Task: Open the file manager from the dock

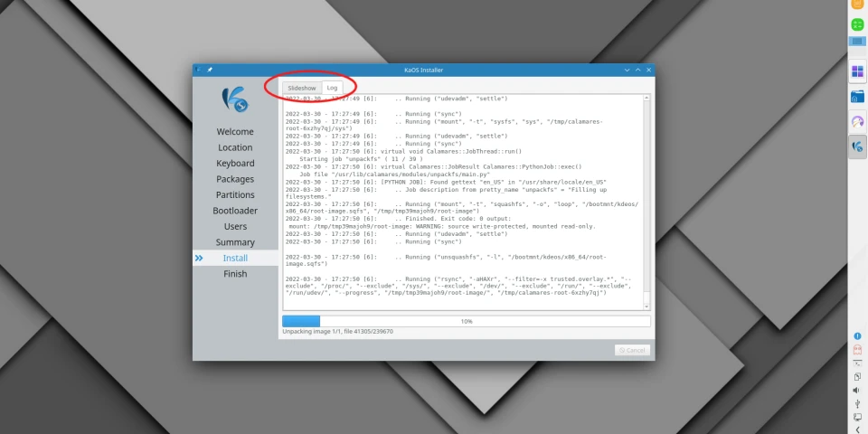Action: 857,96
